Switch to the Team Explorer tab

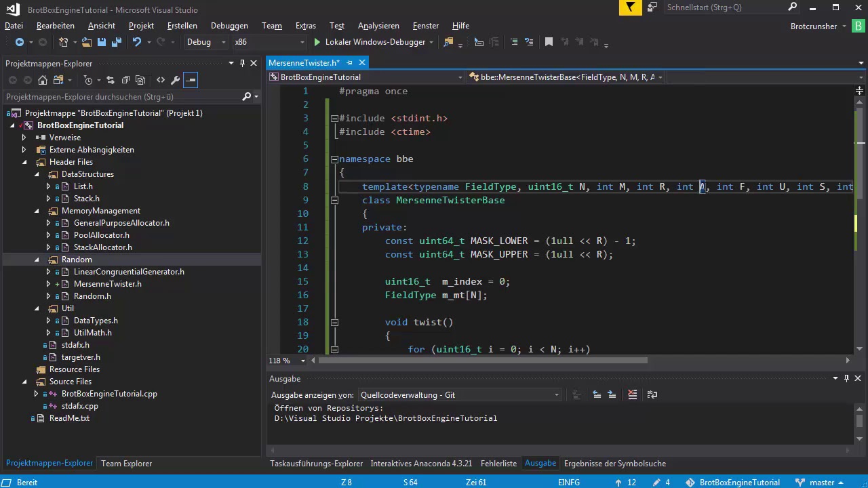(126, 464)
